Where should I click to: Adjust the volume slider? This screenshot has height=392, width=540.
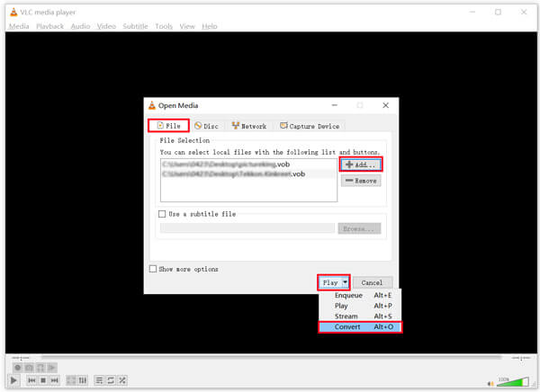pos(513,382)
